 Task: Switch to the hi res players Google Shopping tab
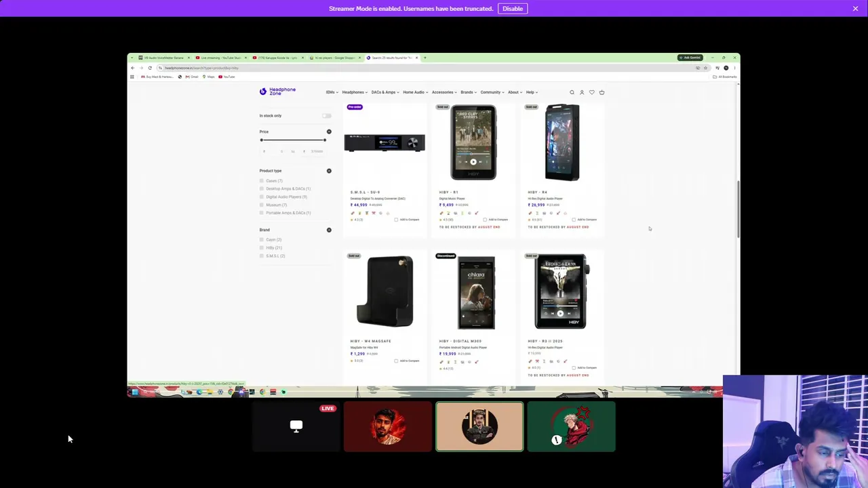pos(334,58)
